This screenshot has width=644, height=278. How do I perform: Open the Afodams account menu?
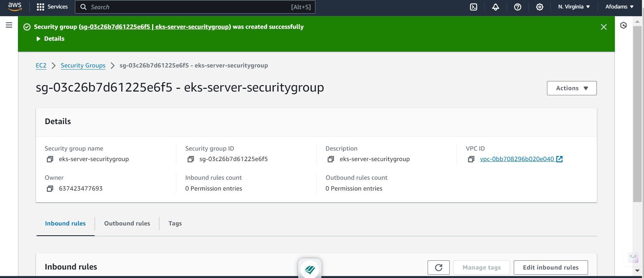[619, 7]
